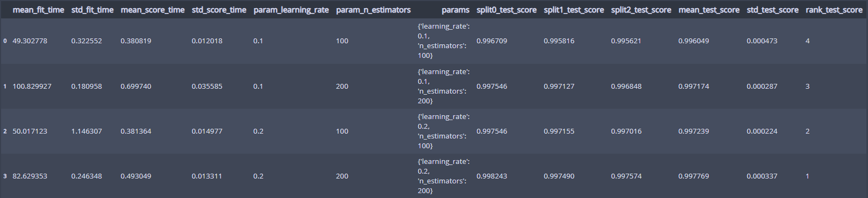
Task: Select the index label of the 100.829927 row
Action: [x=5, y=87]
